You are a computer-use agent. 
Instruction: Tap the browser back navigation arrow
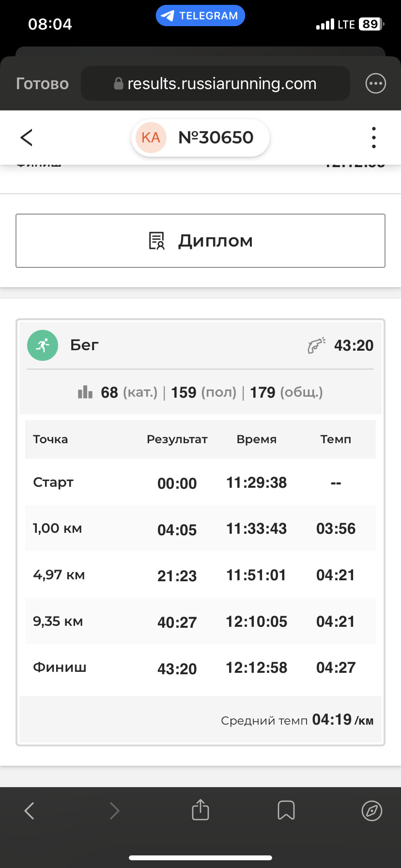[x=30, y=810]
